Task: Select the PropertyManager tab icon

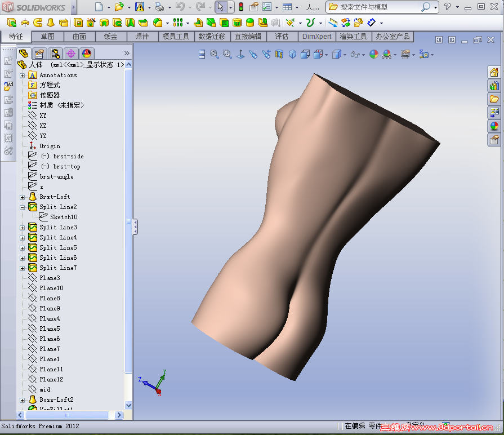Action: point(38,54)
